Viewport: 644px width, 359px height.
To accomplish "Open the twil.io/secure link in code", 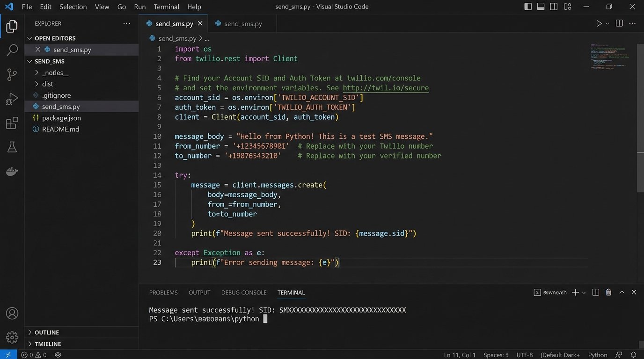I will tap(386, 88).
